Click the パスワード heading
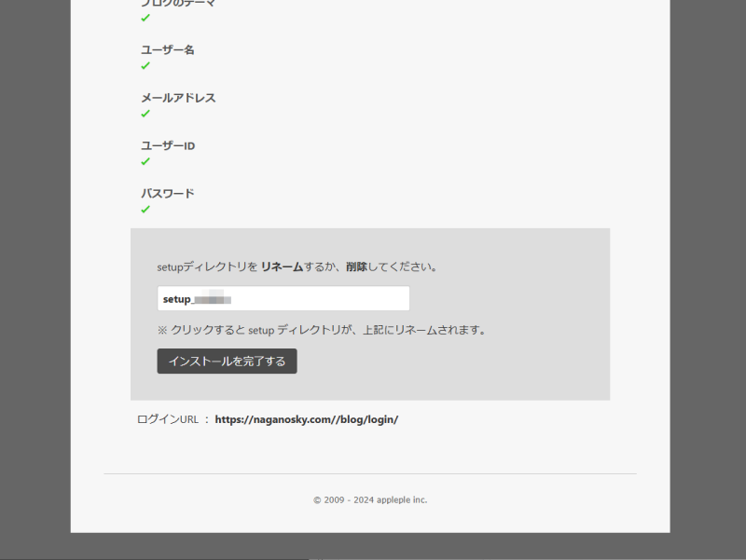 click(168, 194)
